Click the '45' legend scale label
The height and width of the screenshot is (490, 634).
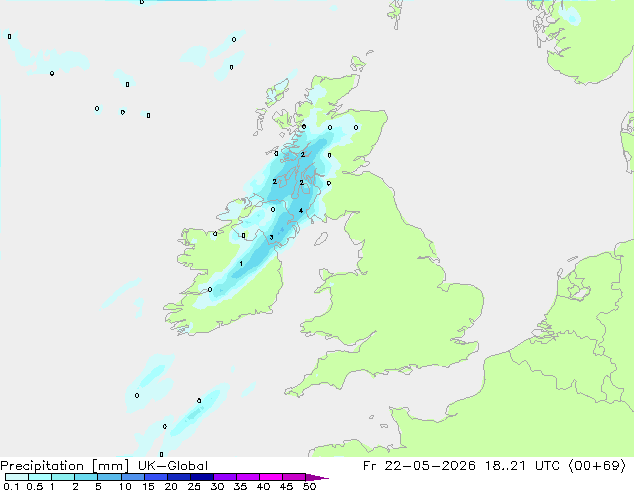286,486
